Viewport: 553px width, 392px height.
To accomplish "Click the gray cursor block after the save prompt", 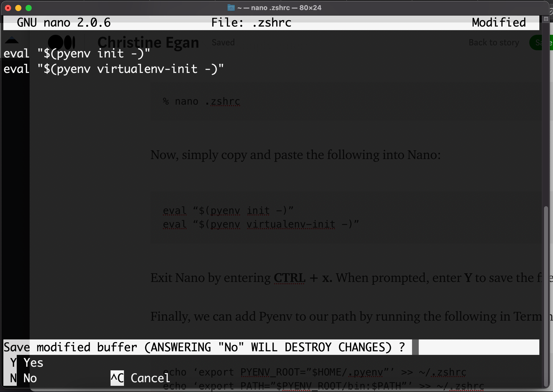I will [x=415, y=347].
